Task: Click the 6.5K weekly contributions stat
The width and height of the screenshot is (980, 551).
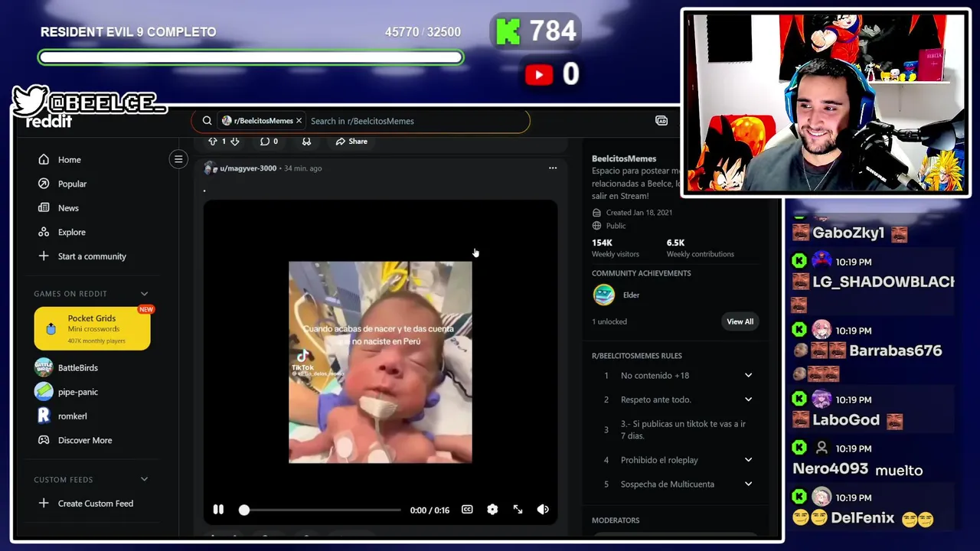Action: 700,248
